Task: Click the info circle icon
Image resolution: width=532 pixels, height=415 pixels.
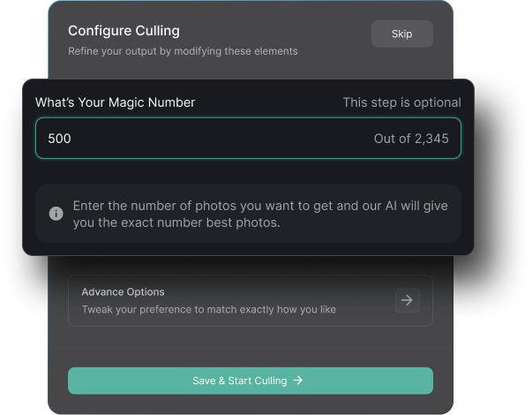Action: [56, 214]
